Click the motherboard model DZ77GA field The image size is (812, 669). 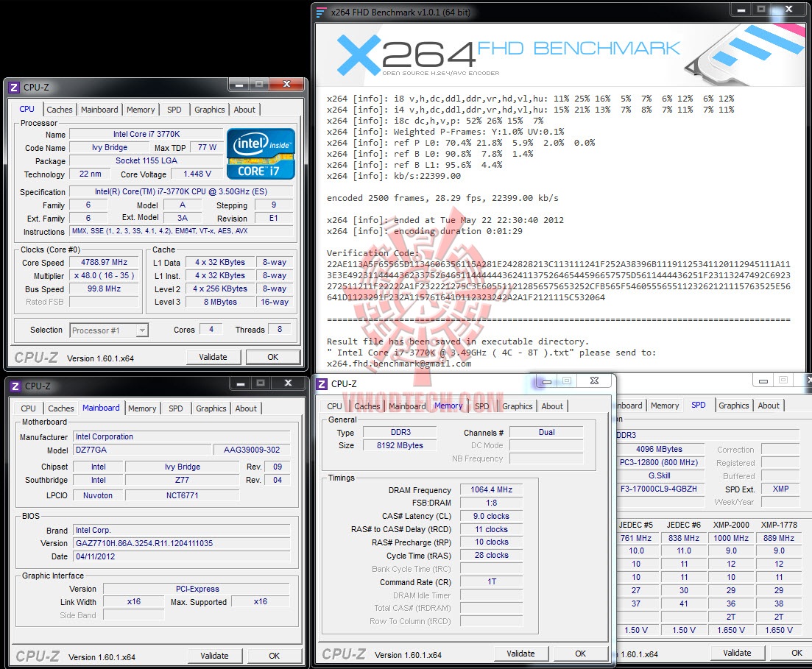click(x=142, y=450)
